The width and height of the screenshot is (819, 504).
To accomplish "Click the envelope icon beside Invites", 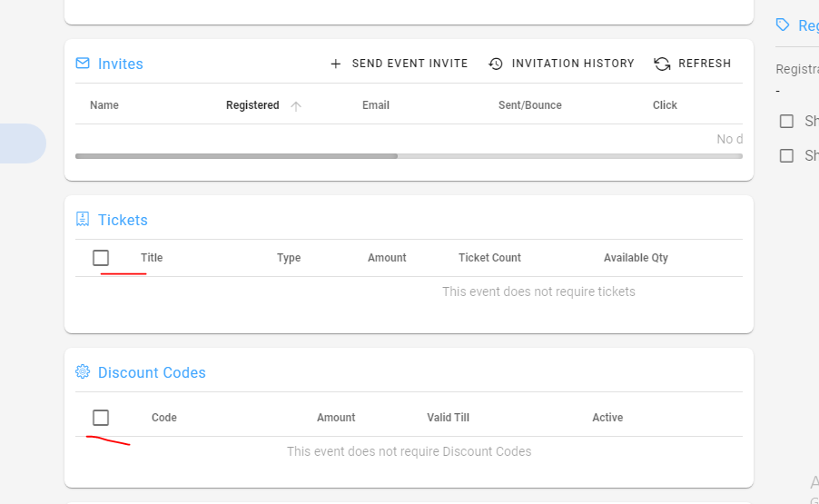I will pyautogui.click(x=83, y=64).
